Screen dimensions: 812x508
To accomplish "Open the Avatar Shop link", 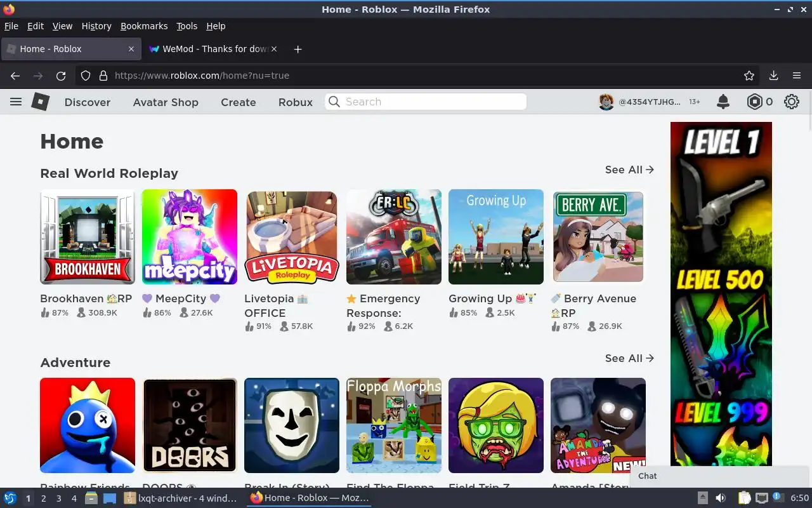I will 166,102.
